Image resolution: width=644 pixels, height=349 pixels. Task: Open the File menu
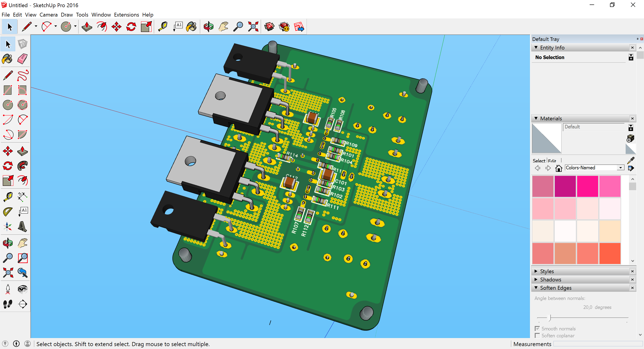[6, 15]
